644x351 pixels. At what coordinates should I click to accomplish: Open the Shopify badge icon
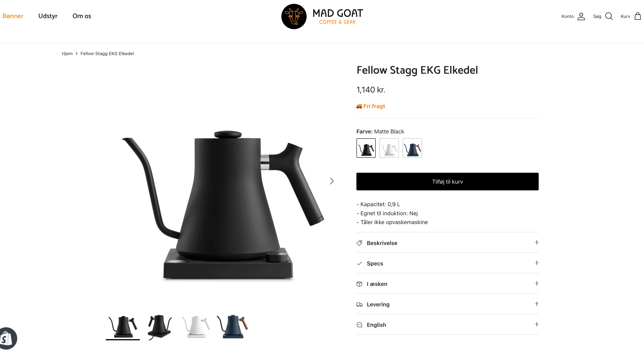pyautogui.click(x=7, y=338)
